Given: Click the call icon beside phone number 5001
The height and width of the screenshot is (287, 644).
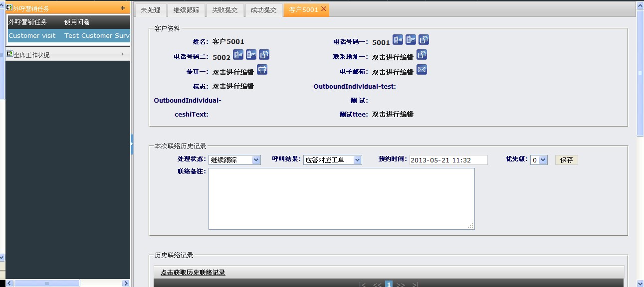Looking at the screenshot, I should [x=398, y=40].
